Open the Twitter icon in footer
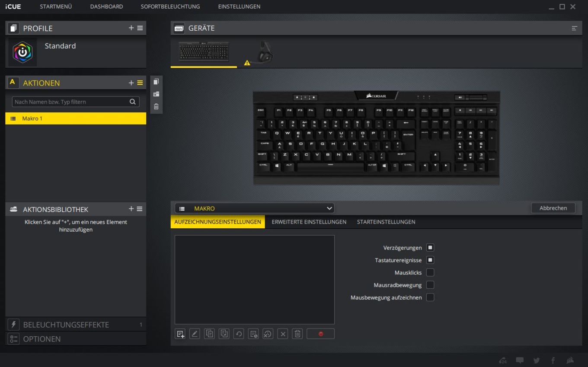 537,360
